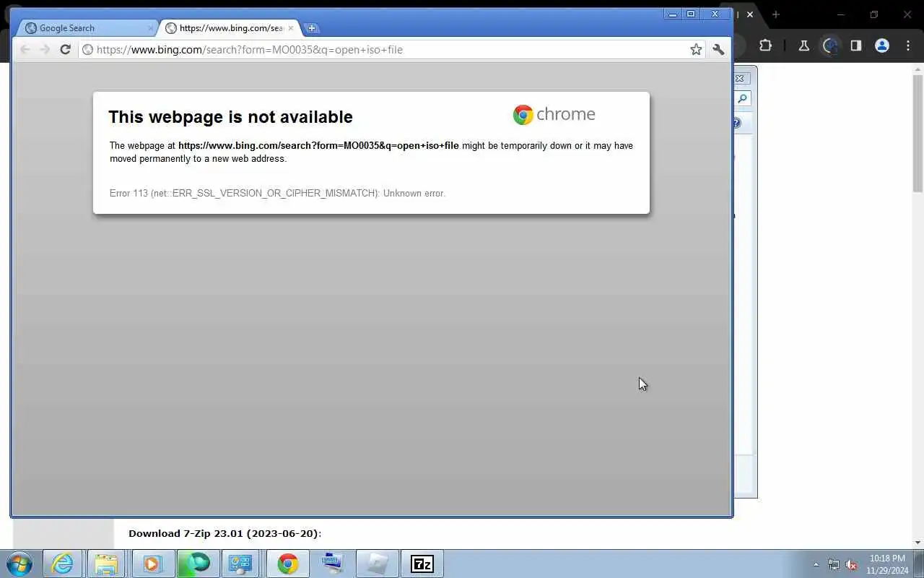The width and height of the screenshot is (924, 578).
Task: Switch to the Google Search tab
Action: (88, 28)
